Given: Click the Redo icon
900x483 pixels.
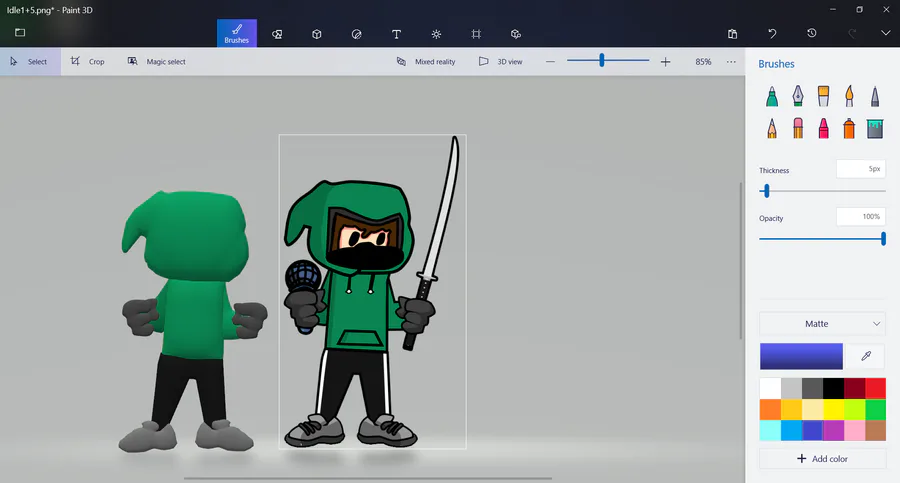Looking at the screenshot, I should point(852,34).
